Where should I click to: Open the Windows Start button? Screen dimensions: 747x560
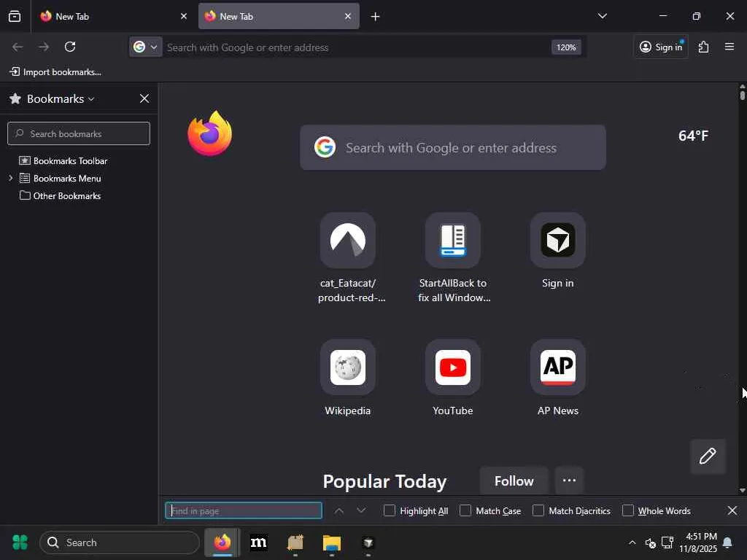(x=20, y=542)
